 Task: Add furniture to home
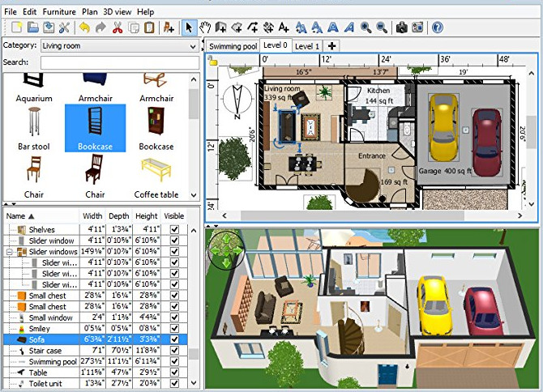tap(169, 28)
